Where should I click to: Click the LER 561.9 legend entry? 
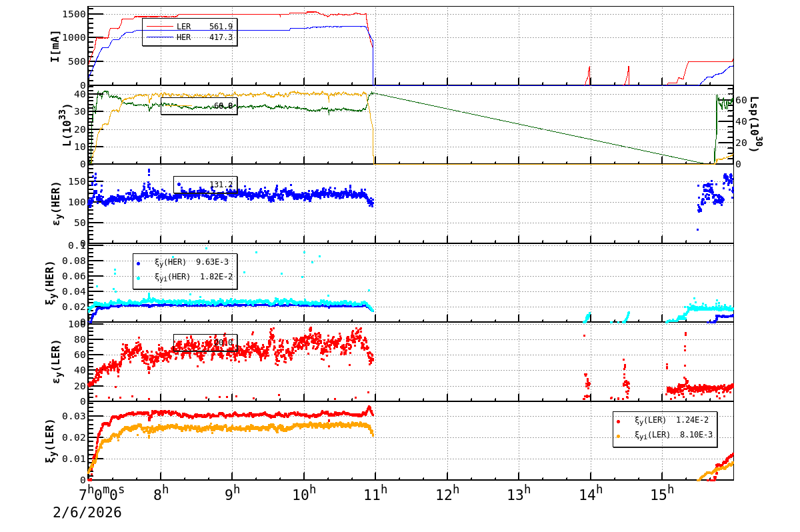click(x=190, y=27)
